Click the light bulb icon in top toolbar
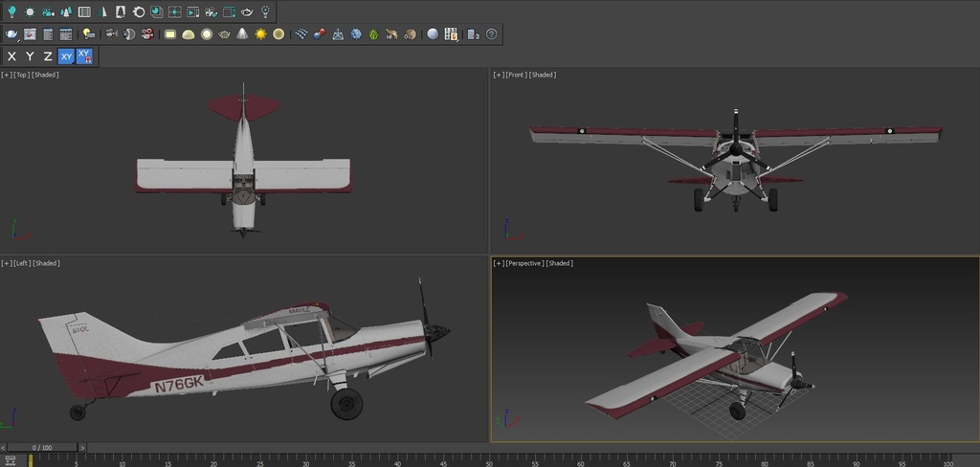This screenshot has height=467, width=980. pos(11,11)
